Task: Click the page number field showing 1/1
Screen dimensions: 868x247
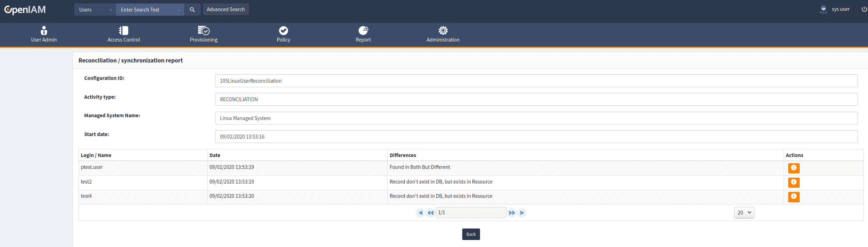Action: pyautogui.click(x=471, y=212)
